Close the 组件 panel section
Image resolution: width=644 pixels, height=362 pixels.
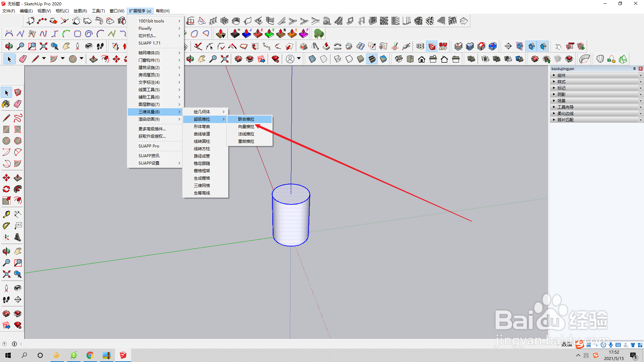(640, 75)
